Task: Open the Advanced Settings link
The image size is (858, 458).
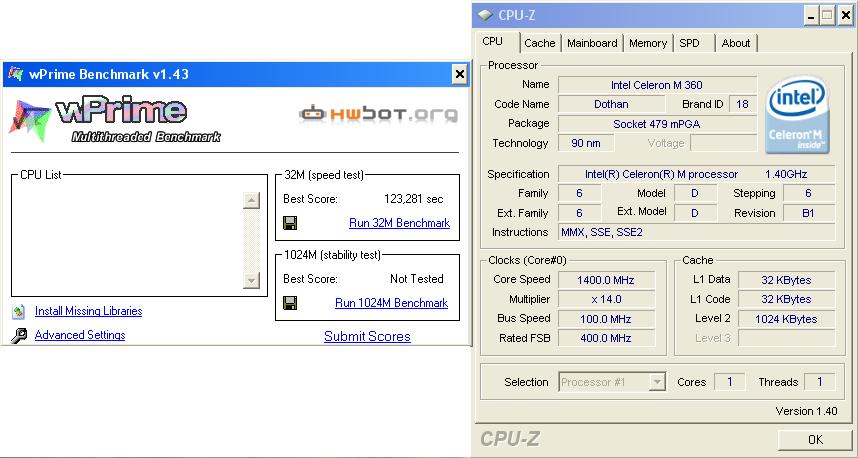Action: (80, 335)
